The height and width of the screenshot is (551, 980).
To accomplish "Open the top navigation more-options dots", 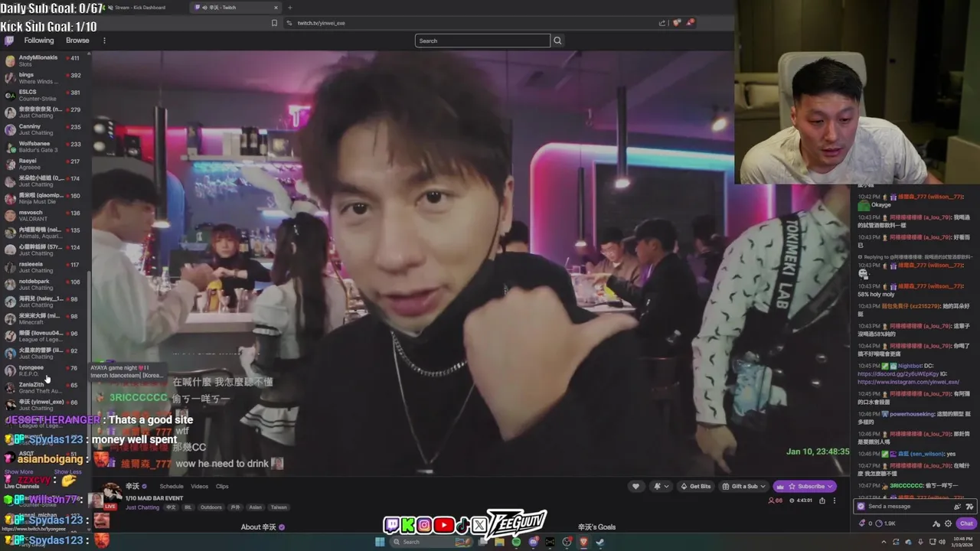I will click(104, 41).
